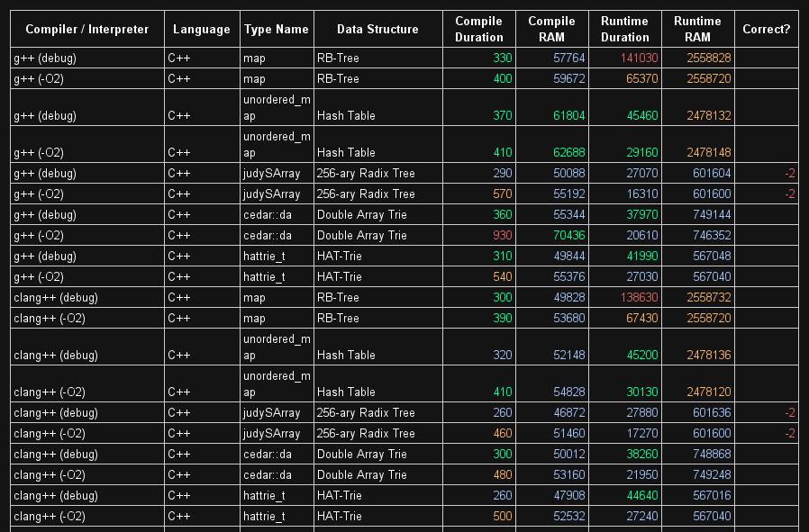Select runtime RAM value 2558732
The image size is (809, 532).
[x=709, y=297]
